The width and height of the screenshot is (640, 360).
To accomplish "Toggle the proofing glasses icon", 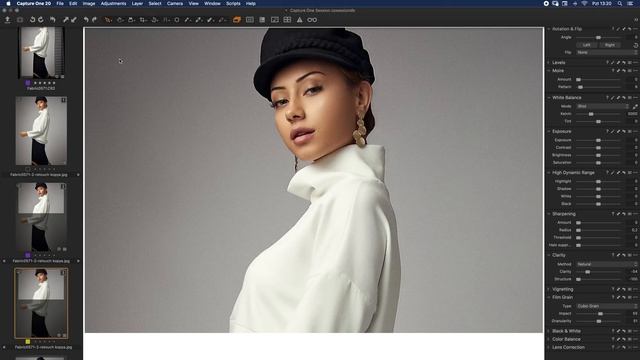I will [x=312, y=20].
